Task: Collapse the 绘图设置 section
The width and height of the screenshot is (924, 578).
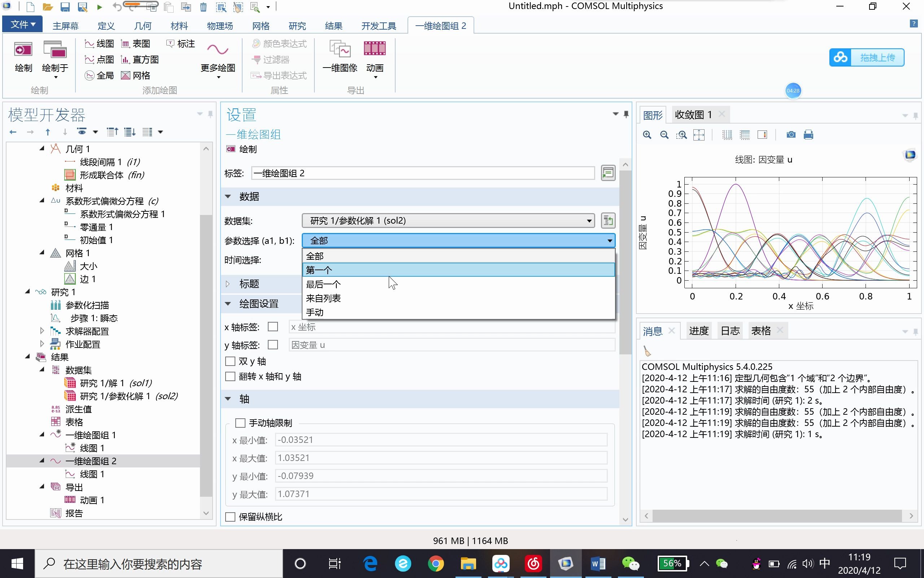Action: pos(228,304)
